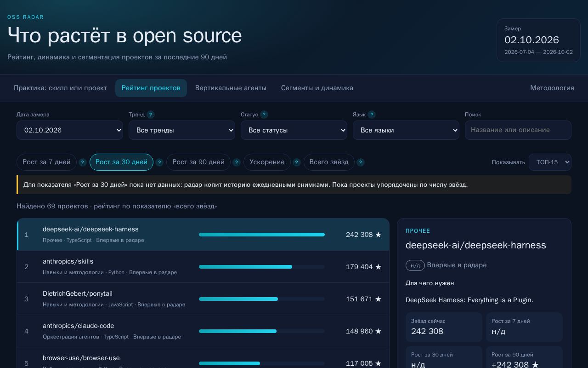Select the deepseek-ai/deepseek-harness row
Screen dimensions: 588x368
(203, 235)
